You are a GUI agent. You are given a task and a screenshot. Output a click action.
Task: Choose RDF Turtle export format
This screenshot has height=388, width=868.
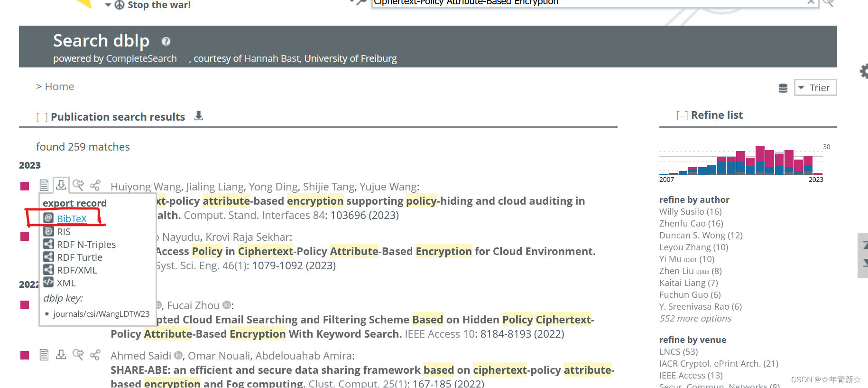coord(80,257)
